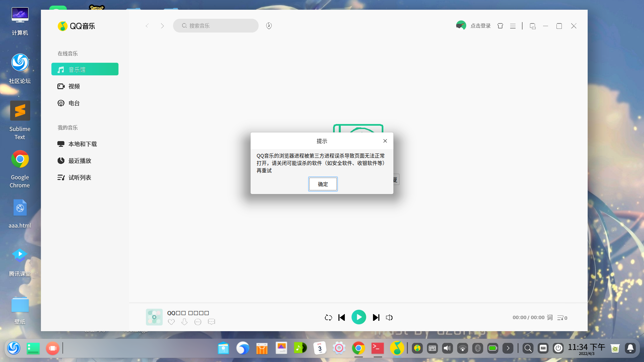Open the listening timer beside the search bar

[x=269, y=25]
